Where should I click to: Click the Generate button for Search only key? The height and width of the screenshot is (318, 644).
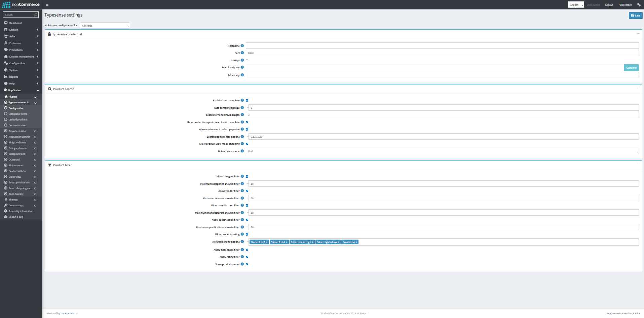tap(631, 67)
